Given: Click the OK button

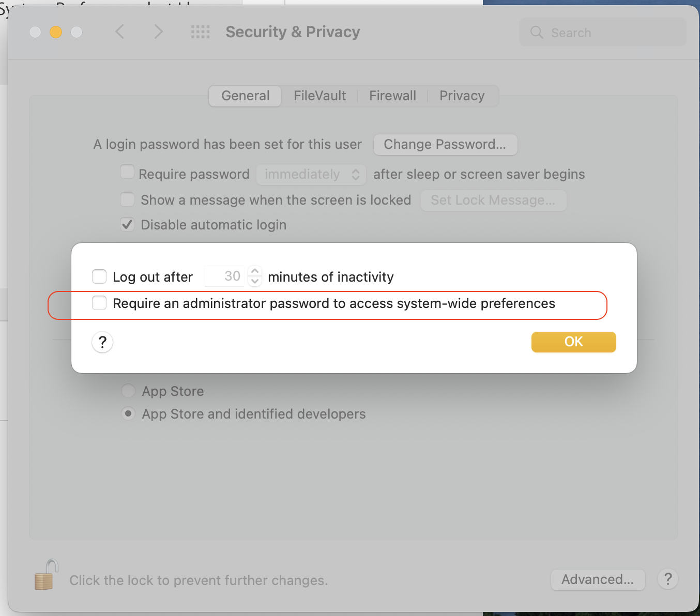Looking at the screenshot, I should pos(573,342).
